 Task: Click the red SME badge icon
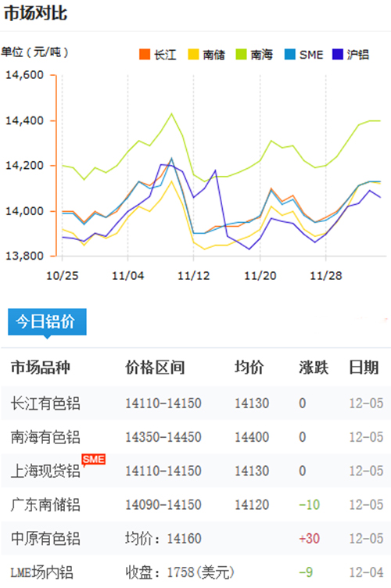click(93, 460)
